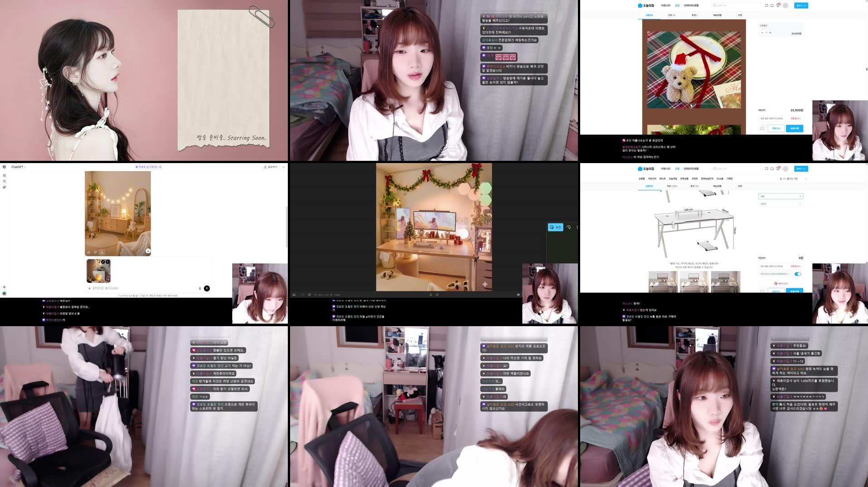868x487 pixels.
Task: Open the search icon in ChatGPT sidebar
Action: click(5, 181)
